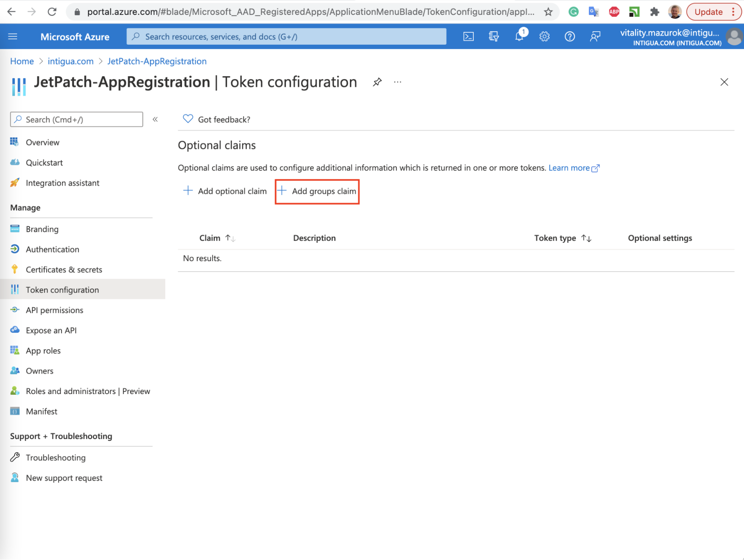Open the Help question mark icon

coord(569,36)
